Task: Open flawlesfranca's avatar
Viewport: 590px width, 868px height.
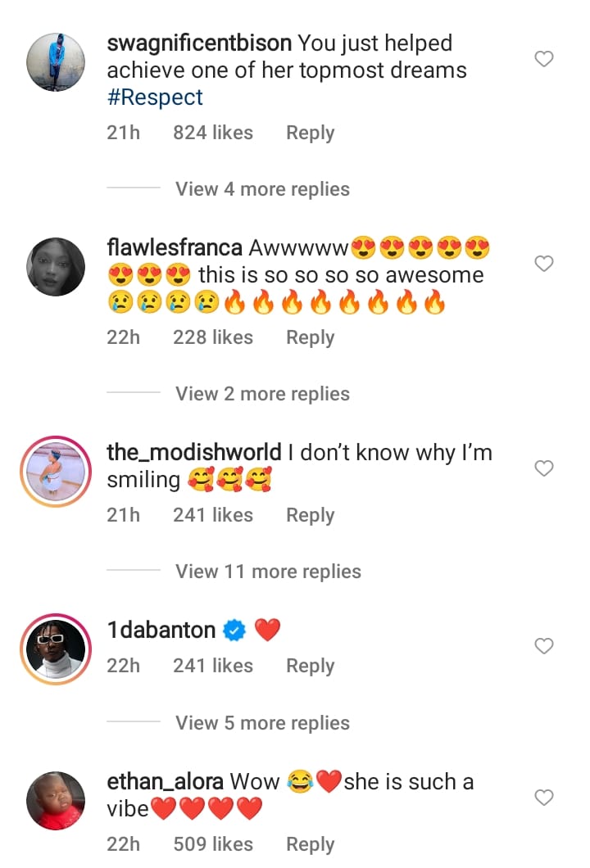Action: click(56, 267)
